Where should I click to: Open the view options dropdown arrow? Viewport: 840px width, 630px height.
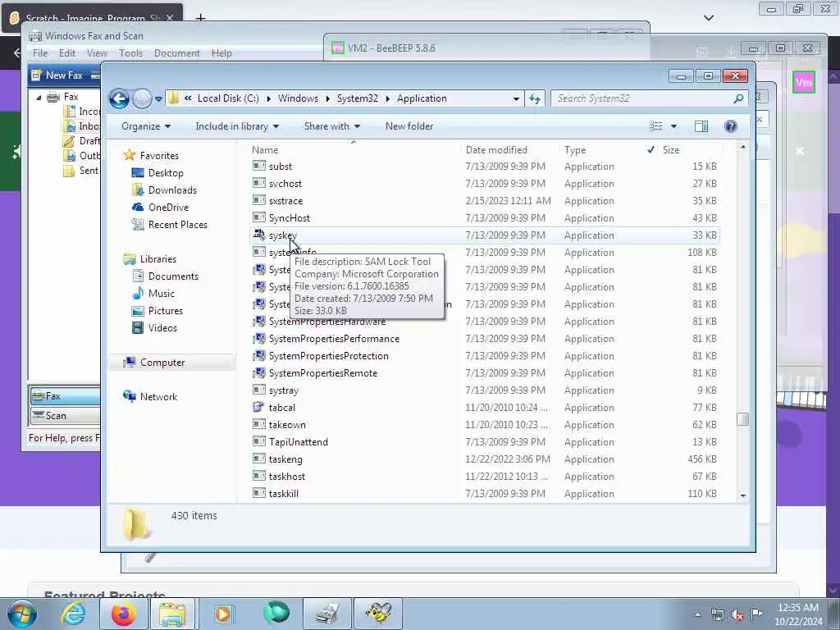point(674,126)
